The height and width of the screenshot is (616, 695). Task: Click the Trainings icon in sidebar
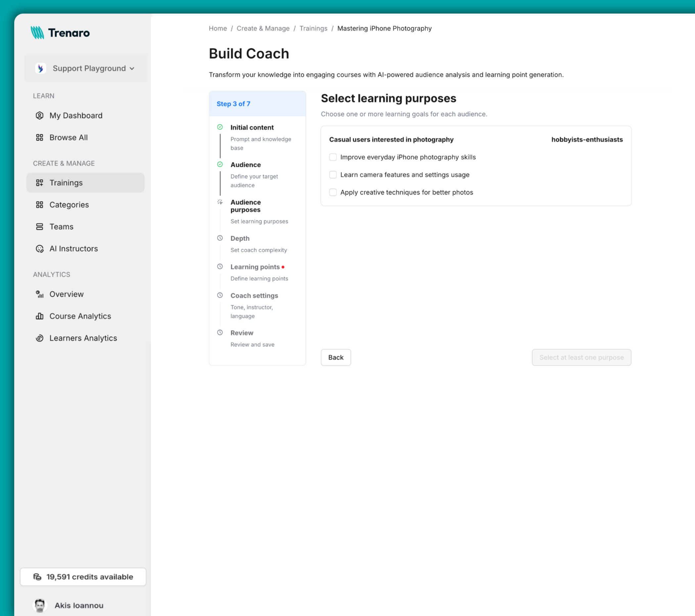point(39,183)
